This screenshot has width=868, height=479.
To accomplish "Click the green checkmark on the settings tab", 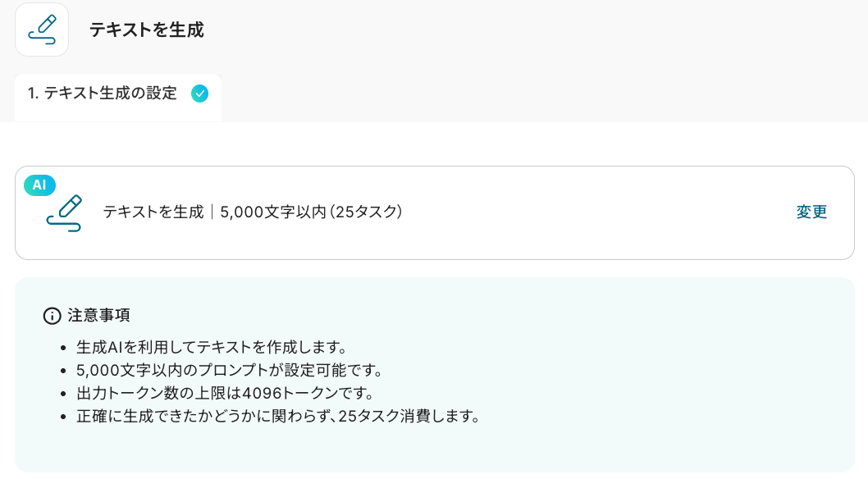I will pos(199,94).
